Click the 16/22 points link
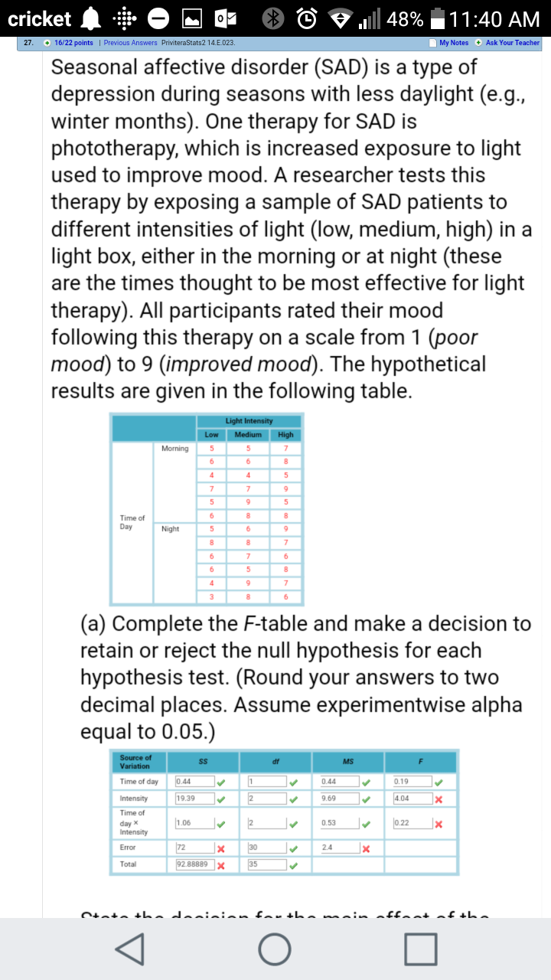Image resolution: width=551 pixels, height=980 pixels. point(73,43)
